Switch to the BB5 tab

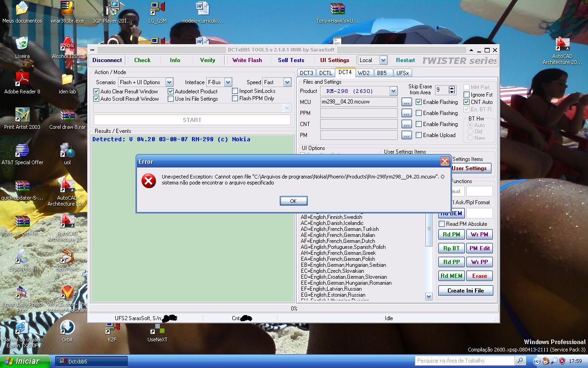[x=382, y=73]
